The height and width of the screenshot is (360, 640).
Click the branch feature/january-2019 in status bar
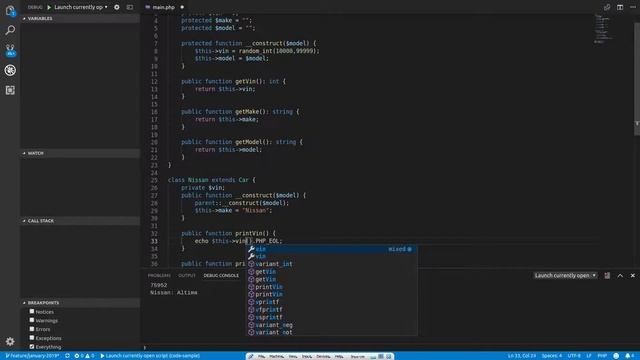click(32, 356)
